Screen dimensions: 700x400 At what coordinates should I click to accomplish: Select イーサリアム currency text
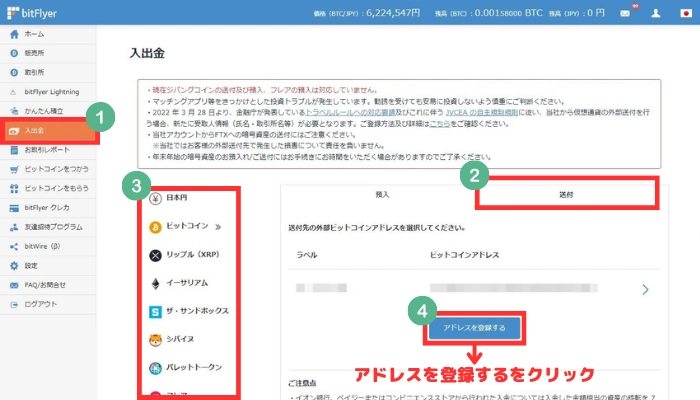click(187, 283)
